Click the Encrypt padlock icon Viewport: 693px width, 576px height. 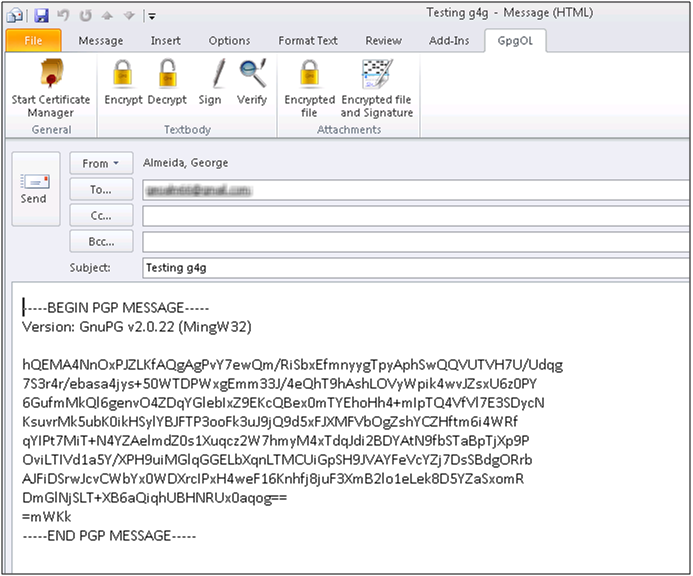[x=122, y=73]
